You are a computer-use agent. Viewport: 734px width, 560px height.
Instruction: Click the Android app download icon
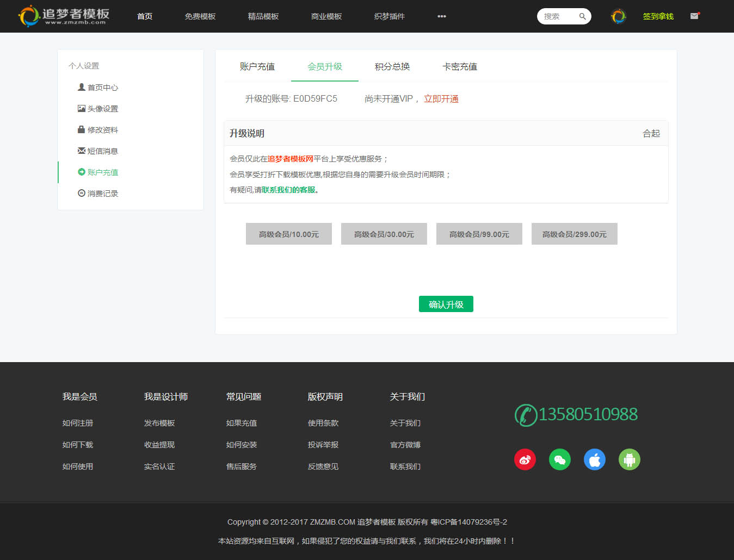(629, 459)
